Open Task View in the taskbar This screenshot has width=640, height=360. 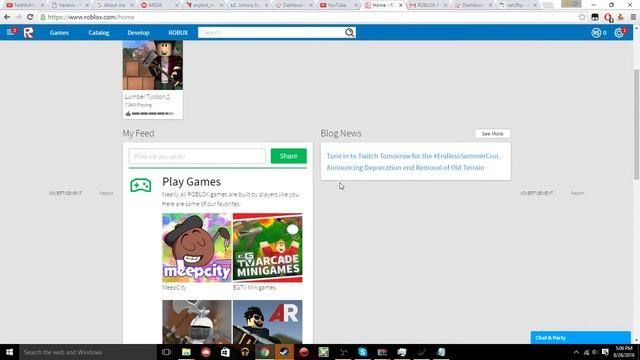tap(166, 352)
